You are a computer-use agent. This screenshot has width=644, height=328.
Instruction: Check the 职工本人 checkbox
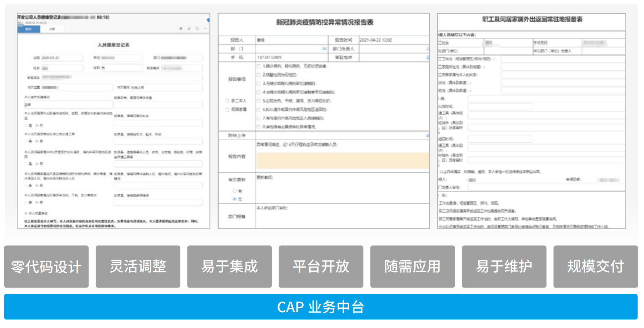[x=227, y=101]
